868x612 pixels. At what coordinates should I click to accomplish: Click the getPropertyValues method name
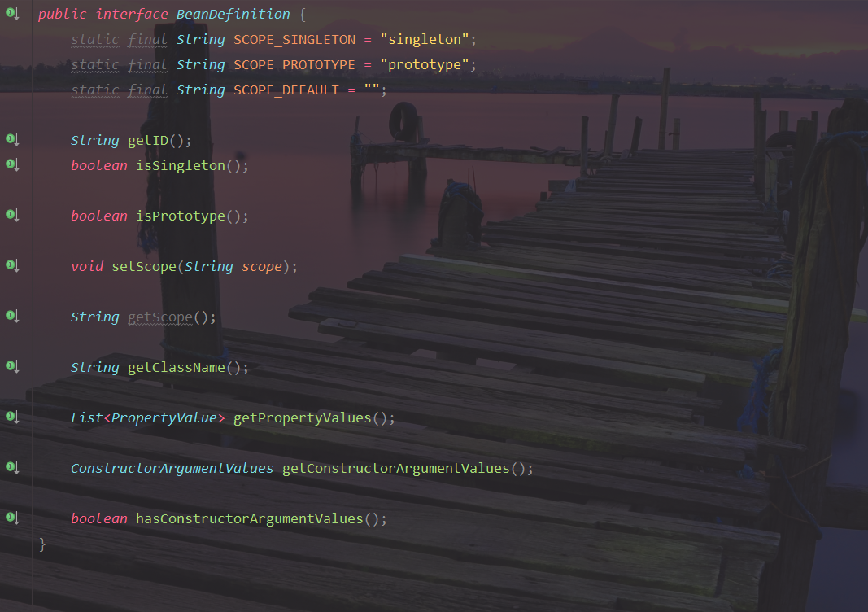303,418
